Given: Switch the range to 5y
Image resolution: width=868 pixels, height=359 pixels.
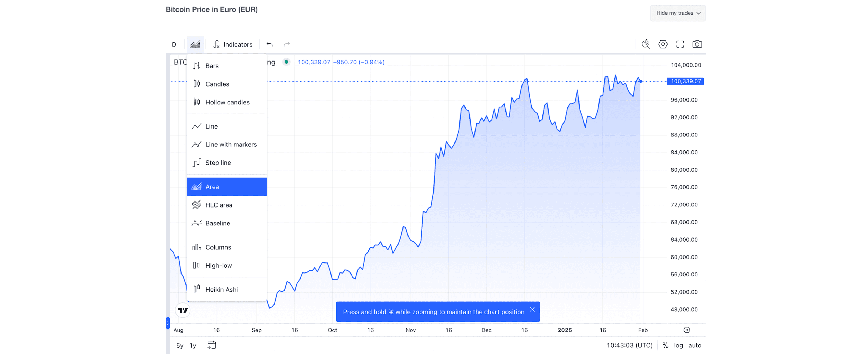Looking at the screenshot, I should click(x=180, y=345).
